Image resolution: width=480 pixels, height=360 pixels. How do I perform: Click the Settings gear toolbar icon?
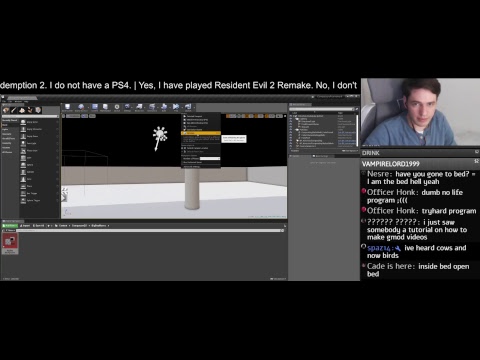click(117, 107)
